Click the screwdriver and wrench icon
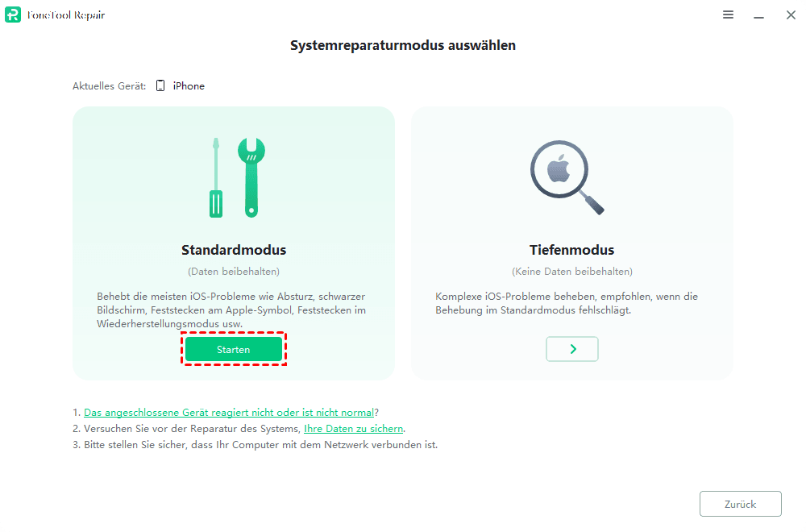806x532 pixels. (237, 177)
